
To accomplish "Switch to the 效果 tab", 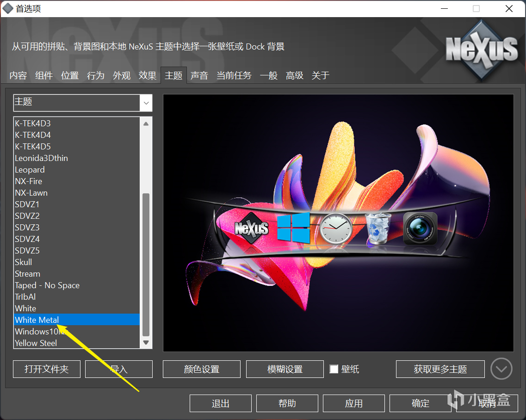I will 148,75.
